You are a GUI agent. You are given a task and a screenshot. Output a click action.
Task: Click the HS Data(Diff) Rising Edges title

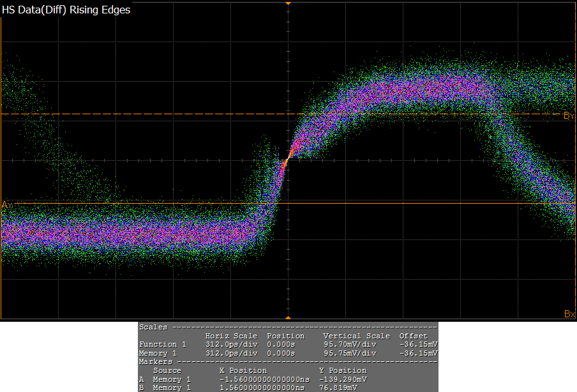[66, 10]
